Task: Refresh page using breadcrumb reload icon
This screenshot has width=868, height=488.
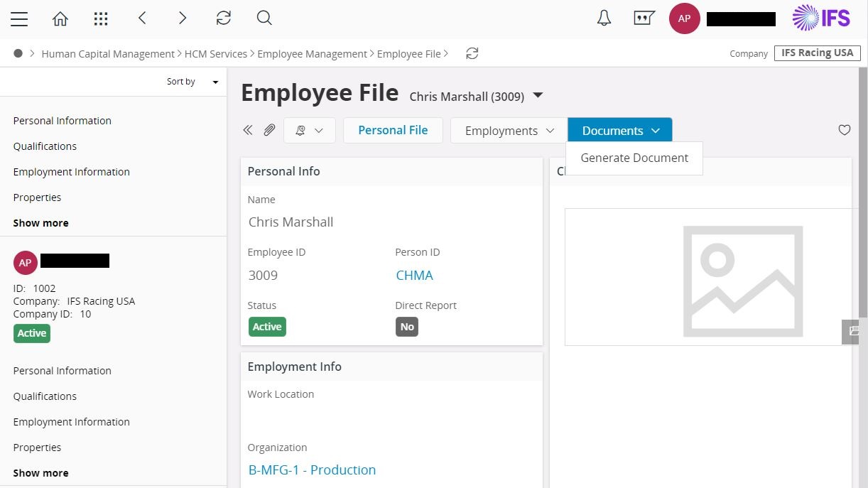Action: tap(472, 53)
